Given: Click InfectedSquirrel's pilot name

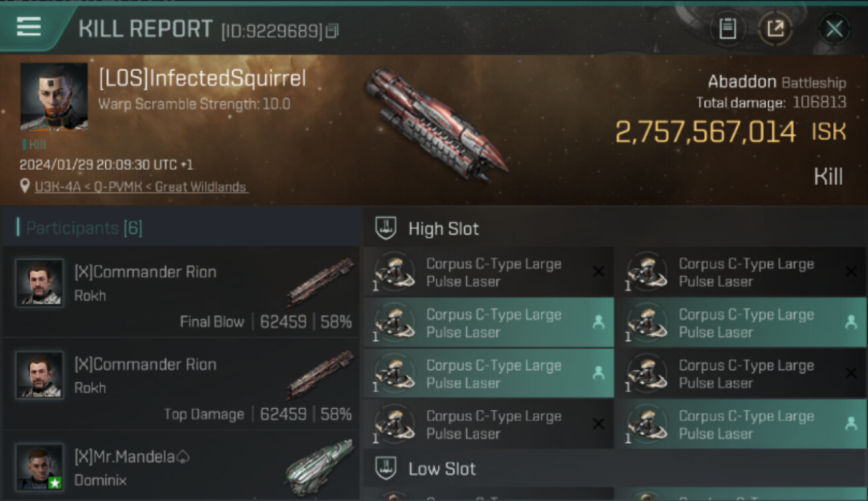Looking at the screenshot, I should [202, 78].
